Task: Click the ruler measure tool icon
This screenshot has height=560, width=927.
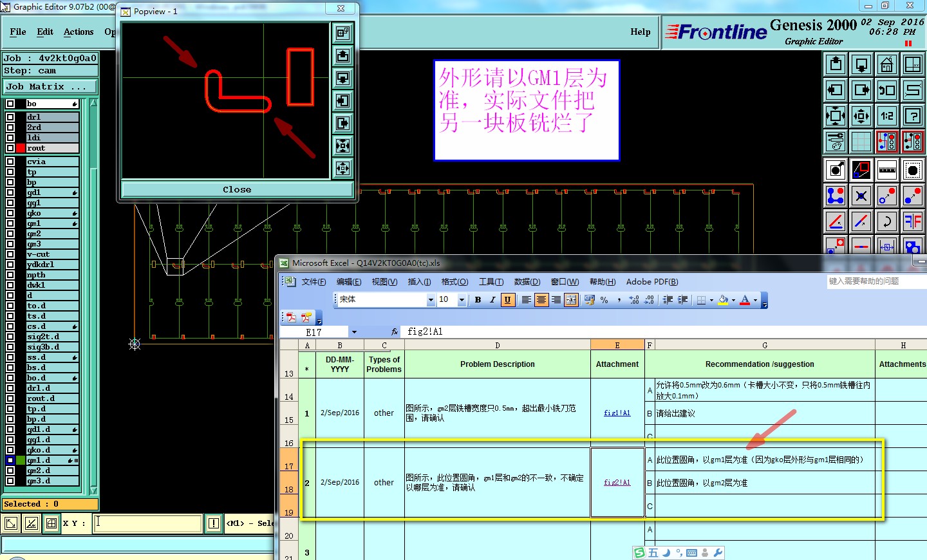Action: coord(887,170)
